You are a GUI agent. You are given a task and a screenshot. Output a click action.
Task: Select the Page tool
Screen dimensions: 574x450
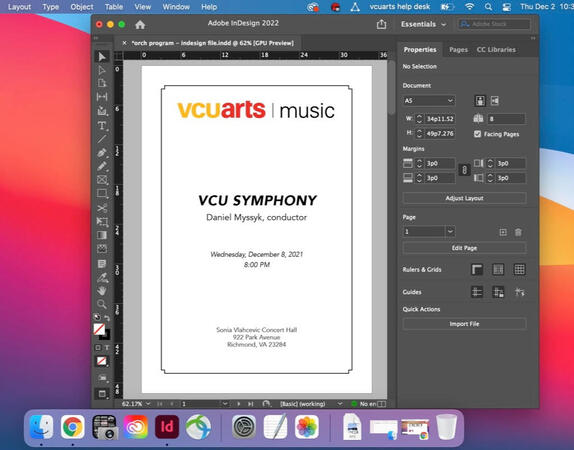coord(102,83)
